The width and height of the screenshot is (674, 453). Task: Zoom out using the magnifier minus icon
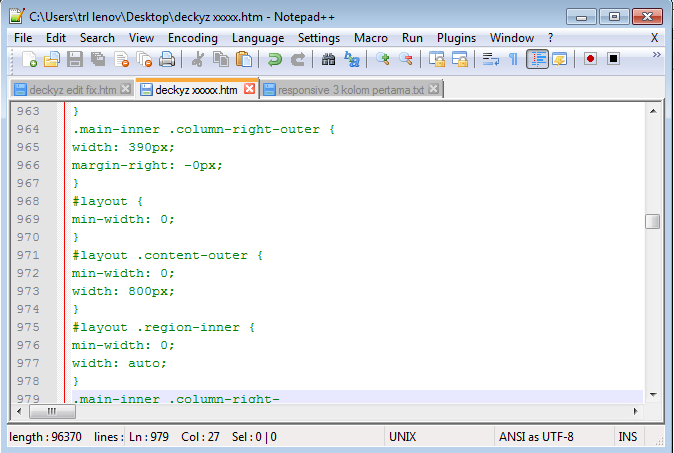[x=406, y=59]
